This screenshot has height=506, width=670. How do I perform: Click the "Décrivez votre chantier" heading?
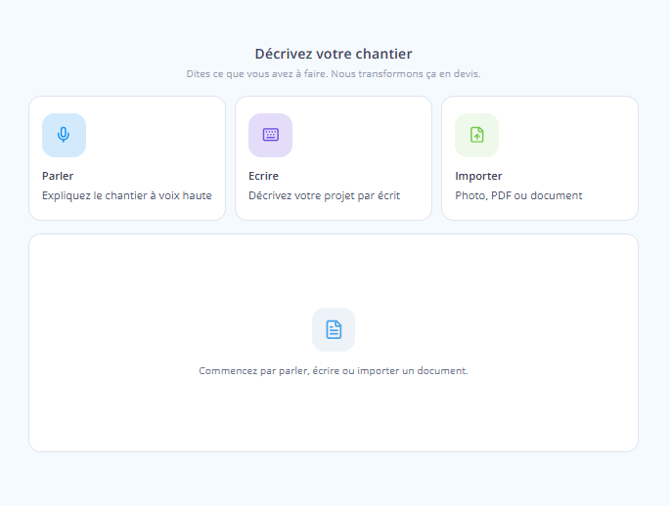(x=333, y=54)
